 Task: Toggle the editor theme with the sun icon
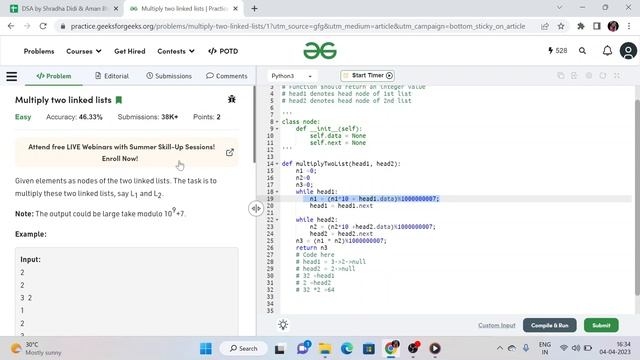pyautogui.click(x=283, y=325)
